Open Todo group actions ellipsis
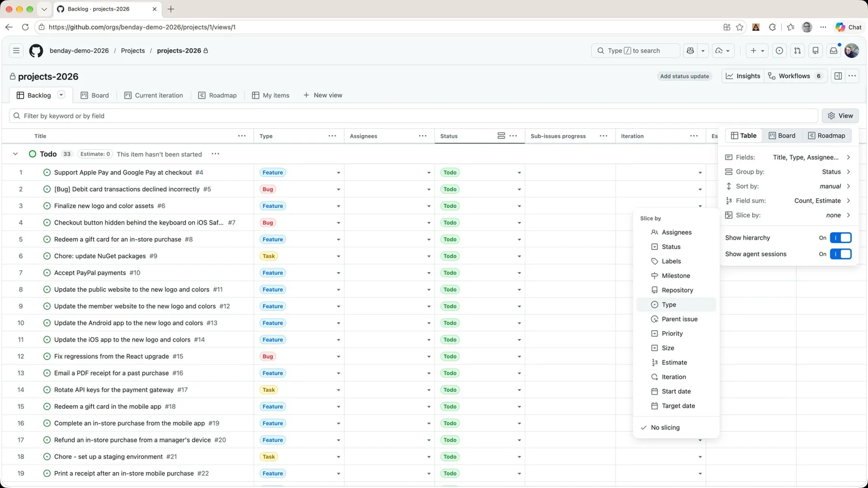Image resolution: width=868 pixels, height=488 pixels. coord(215,154)
